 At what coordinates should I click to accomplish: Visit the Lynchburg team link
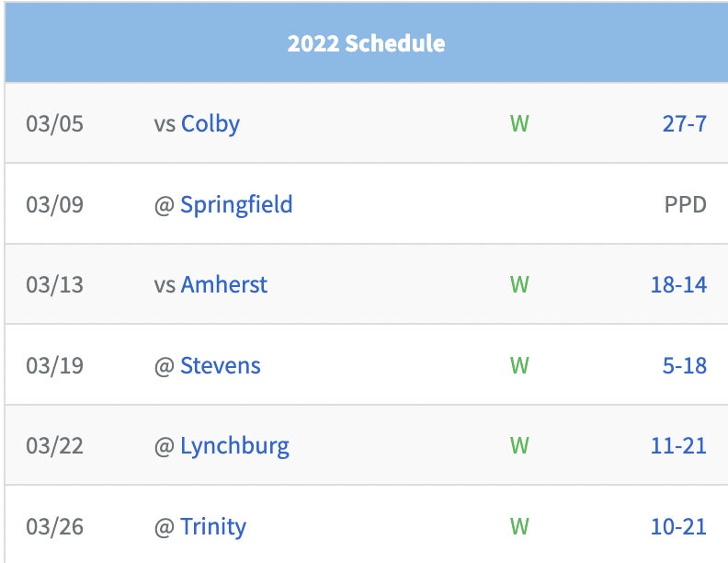tap(234, 446)
